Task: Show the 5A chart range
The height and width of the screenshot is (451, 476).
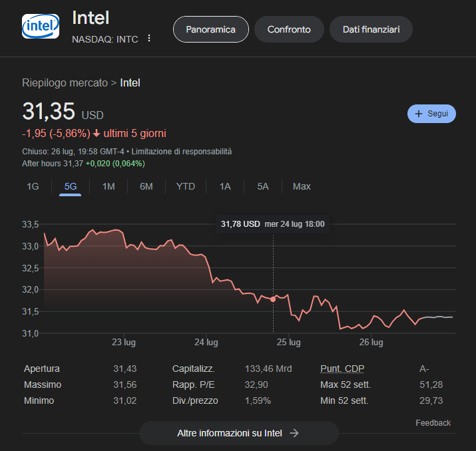Action: (262, 186)
